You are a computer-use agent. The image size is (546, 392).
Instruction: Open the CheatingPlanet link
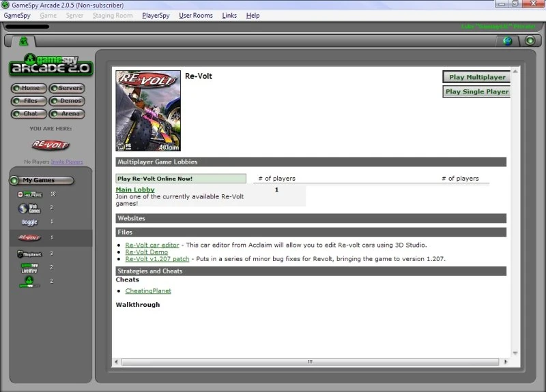pyautogui.click(x=148, y=291)
